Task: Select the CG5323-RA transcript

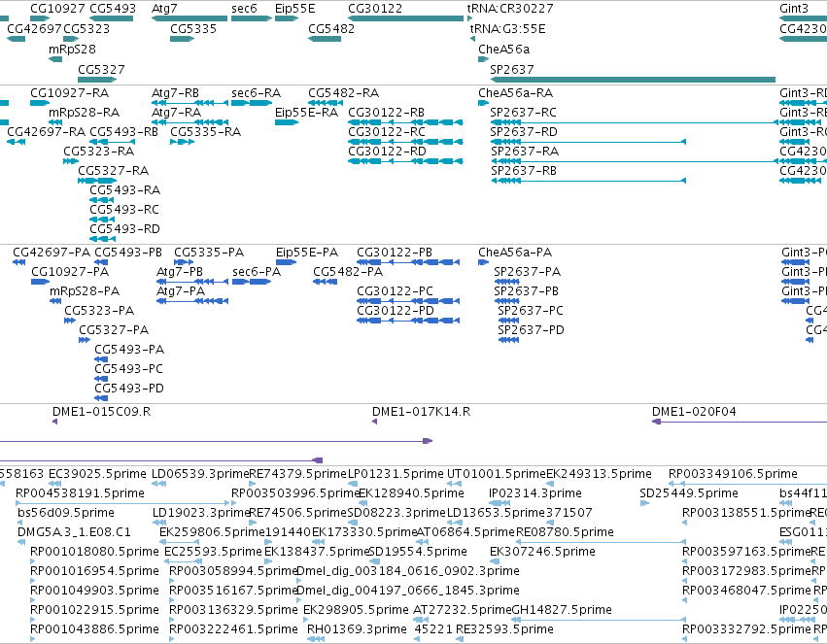Action: pyautogui.click(x=71, y=161)
